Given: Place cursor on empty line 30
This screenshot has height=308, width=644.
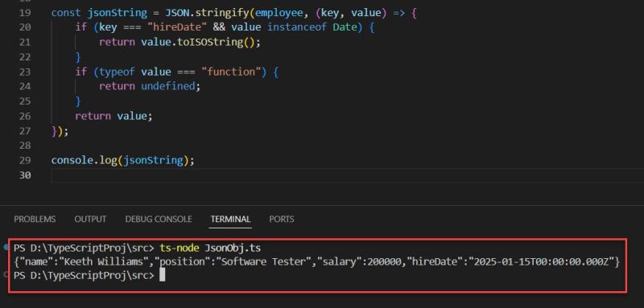Looking at the screenshot, I should click(x=348, y=175).
